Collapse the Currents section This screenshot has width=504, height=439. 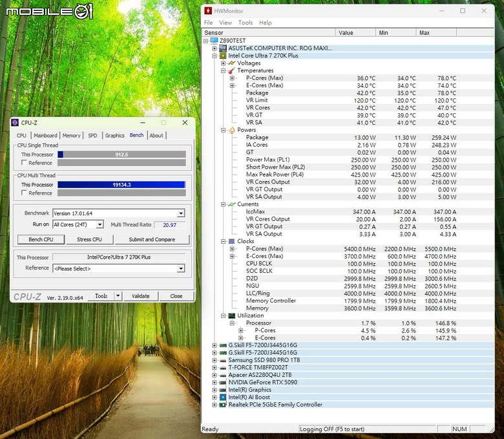point(223,204)
